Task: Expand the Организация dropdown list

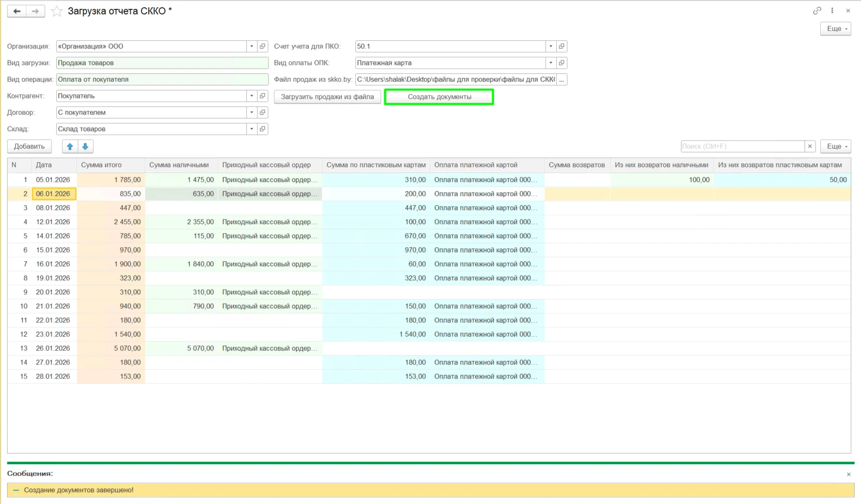Action: tap(252, 46)
